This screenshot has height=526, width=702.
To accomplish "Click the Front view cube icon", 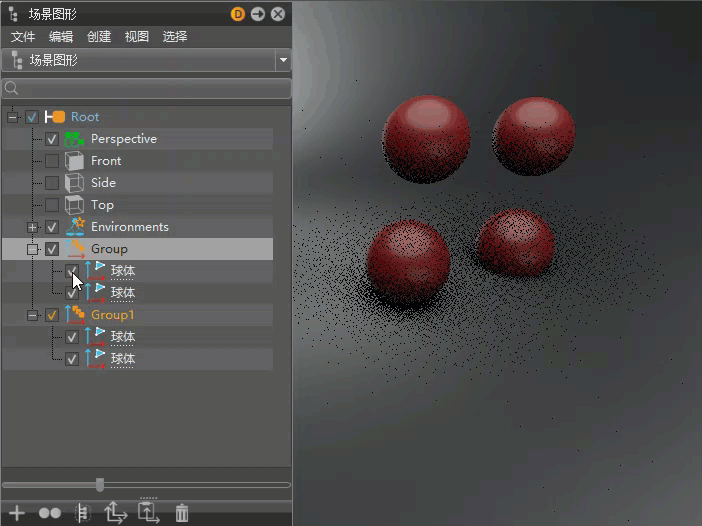I will [74, 161].
